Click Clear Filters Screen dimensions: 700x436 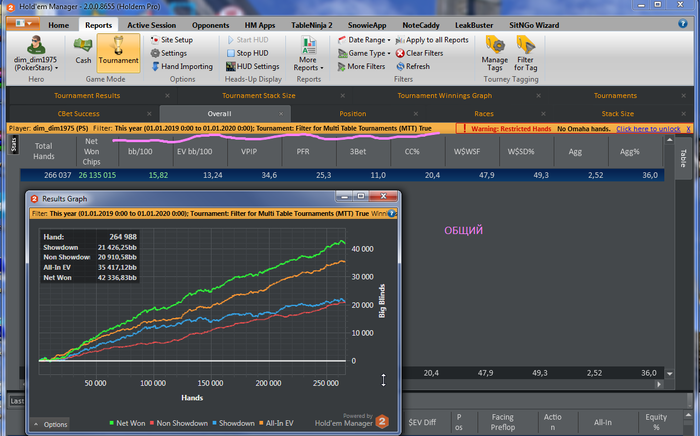pyautogui.click(x=419, y=53)
